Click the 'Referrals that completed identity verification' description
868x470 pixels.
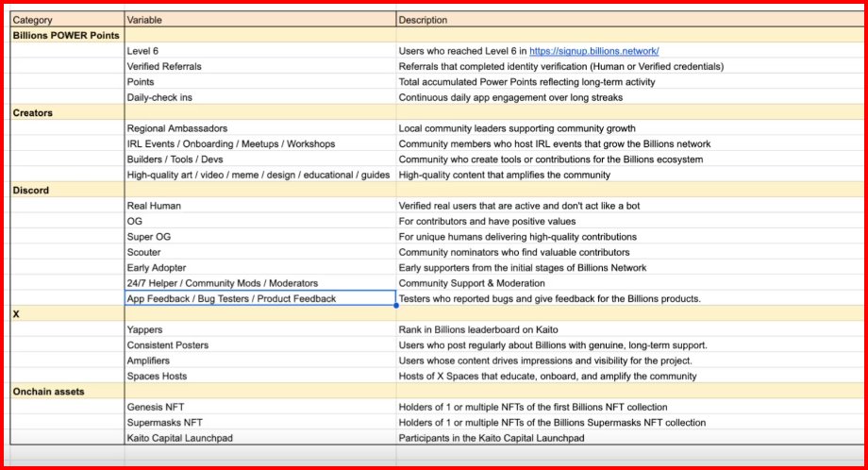[630, 66]
